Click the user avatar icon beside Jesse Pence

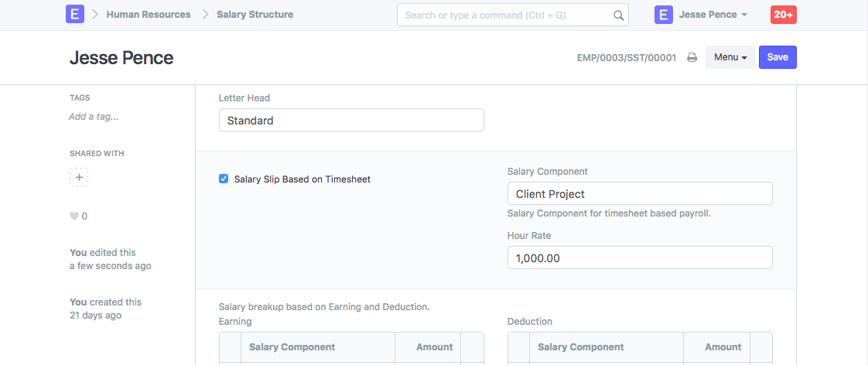(x=663, y=14)
